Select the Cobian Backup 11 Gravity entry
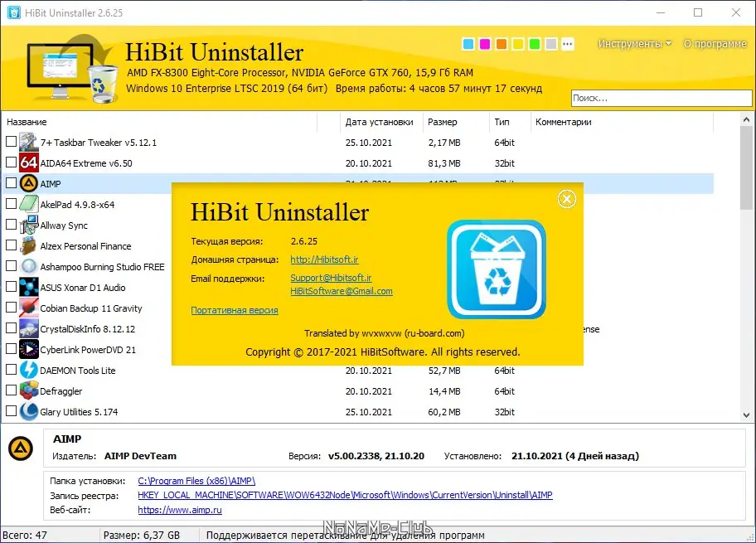 91,308
